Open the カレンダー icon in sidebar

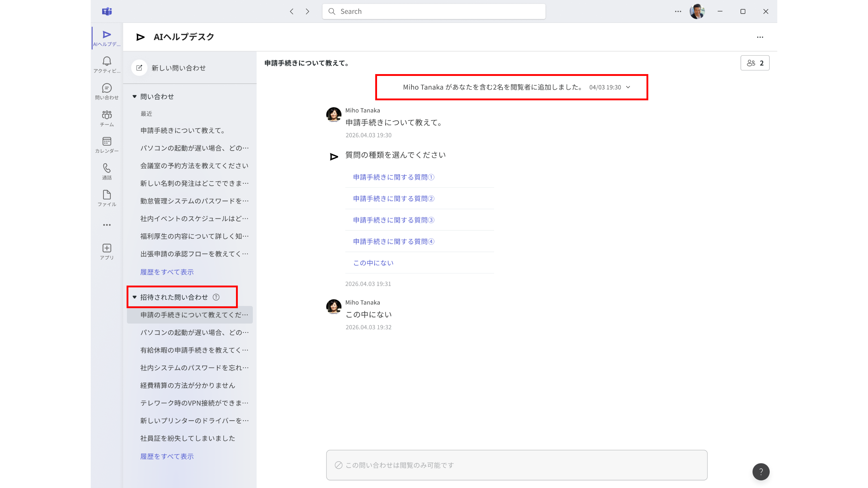(107, 145)
